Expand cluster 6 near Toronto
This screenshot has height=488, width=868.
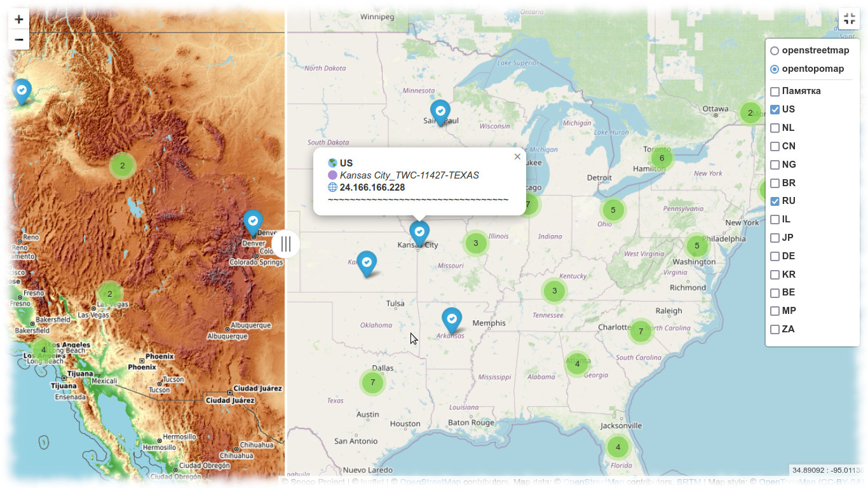[661, 158]
